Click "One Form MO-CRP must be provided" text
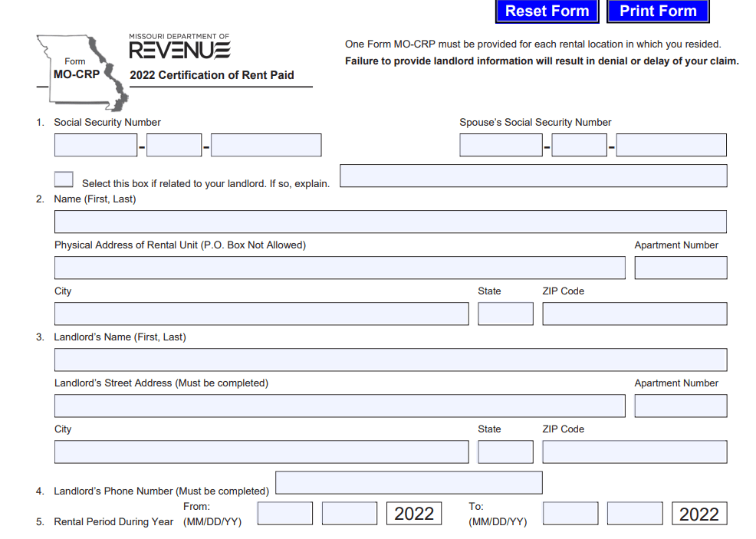Image resolution: width=756 pixels, height=539 pixels. pyautogui.click(x=533, y=44)
